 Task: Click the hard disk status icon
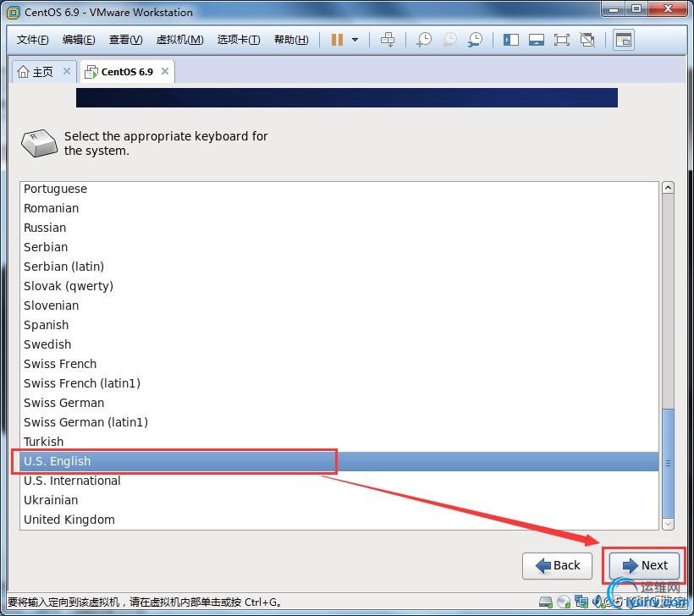[x=546, y=602]
